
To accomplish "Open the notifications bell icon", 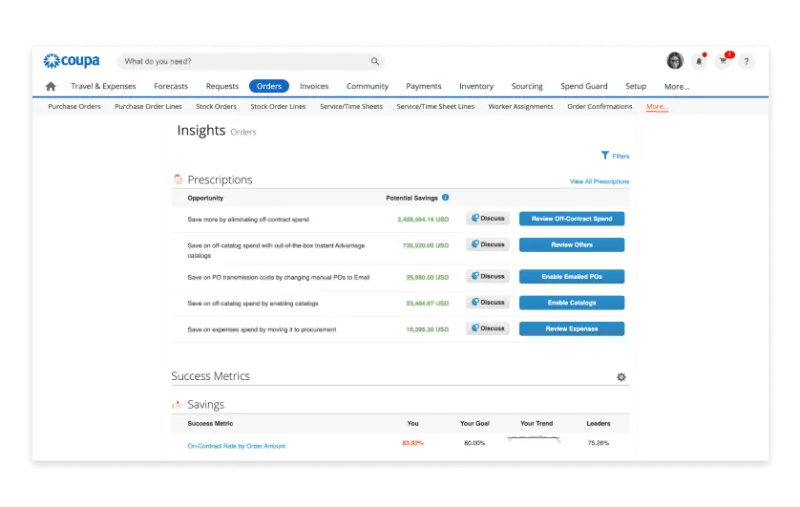I will pyautogui.click(x=699, y=61).
